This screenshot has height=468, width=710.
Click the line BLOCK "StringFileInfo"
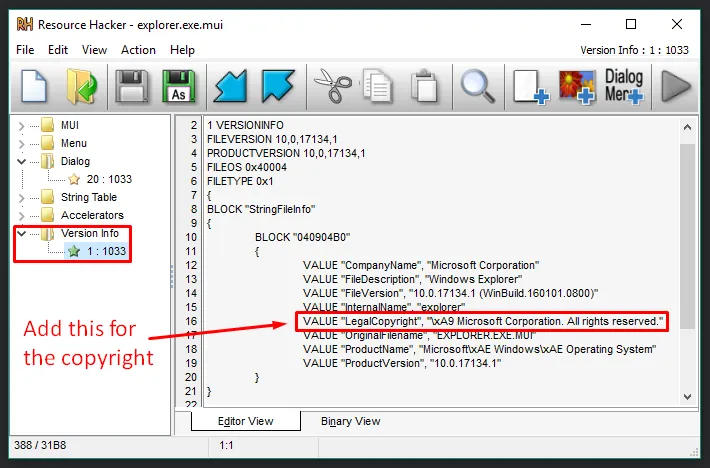coord(261,210)
